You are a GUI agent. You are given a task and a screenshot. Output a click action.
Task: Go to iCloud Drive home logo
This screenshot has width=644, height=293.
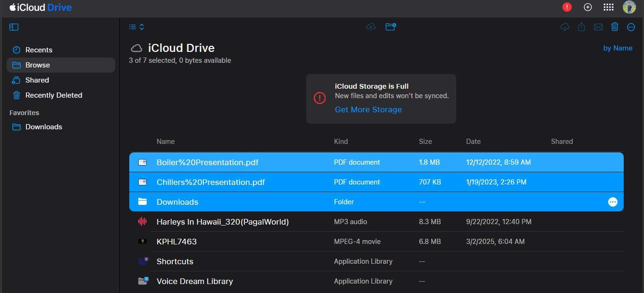coord(41,8)
